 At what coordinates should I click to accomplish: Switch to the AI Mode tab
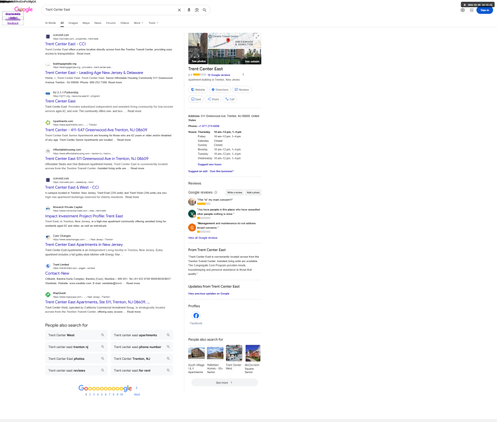[50, 23]
